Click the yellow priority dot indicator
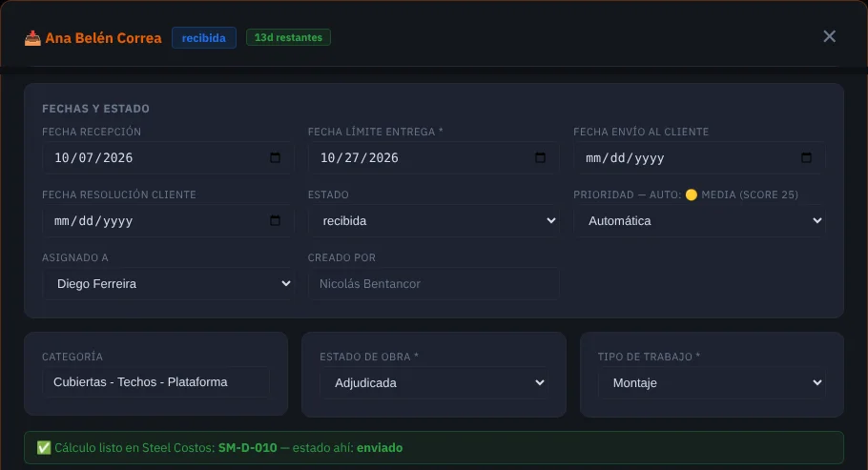 pos(692,194)
